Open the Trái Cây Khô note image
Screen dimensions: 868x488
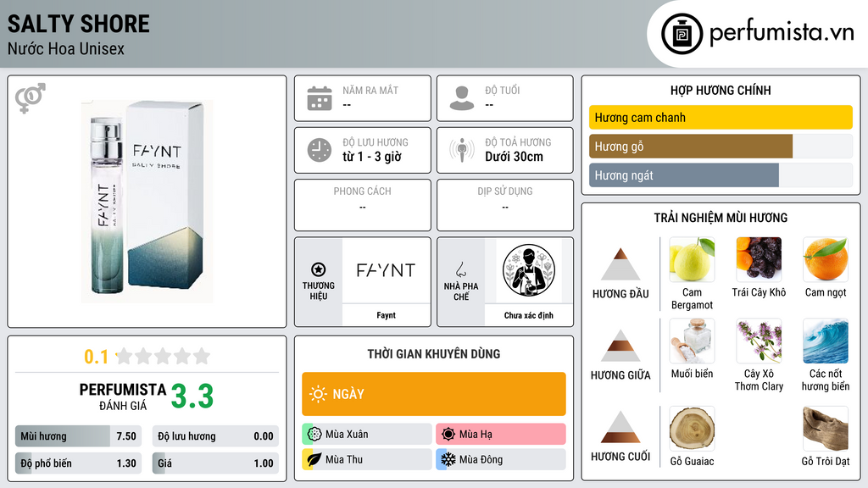click(x=759, y=259)
